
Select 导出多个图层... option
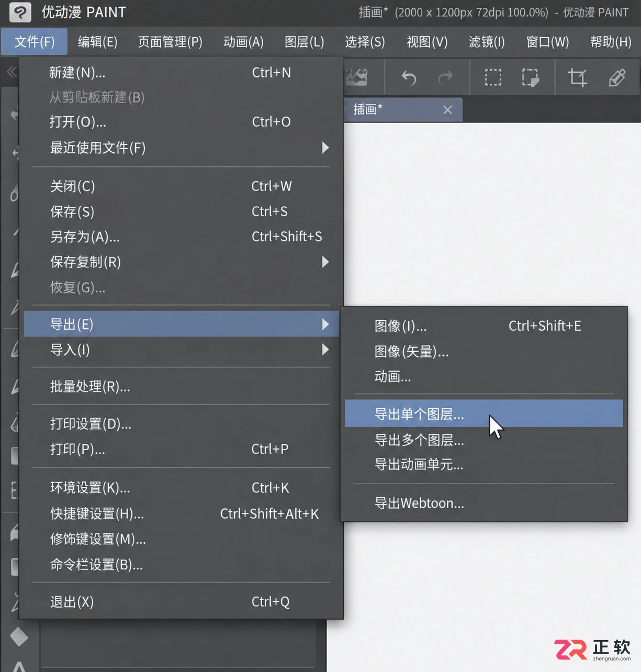[484, 440]
